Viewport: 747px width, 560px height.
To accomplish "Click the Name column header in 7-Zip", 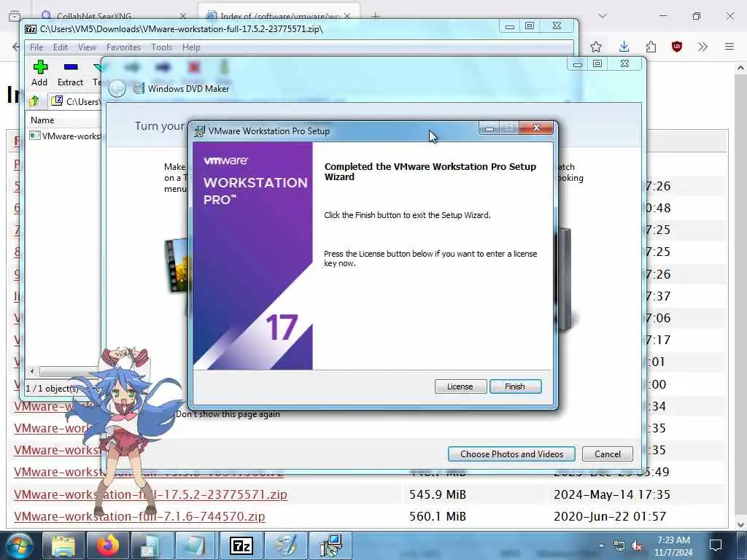I will pos(42,120).
